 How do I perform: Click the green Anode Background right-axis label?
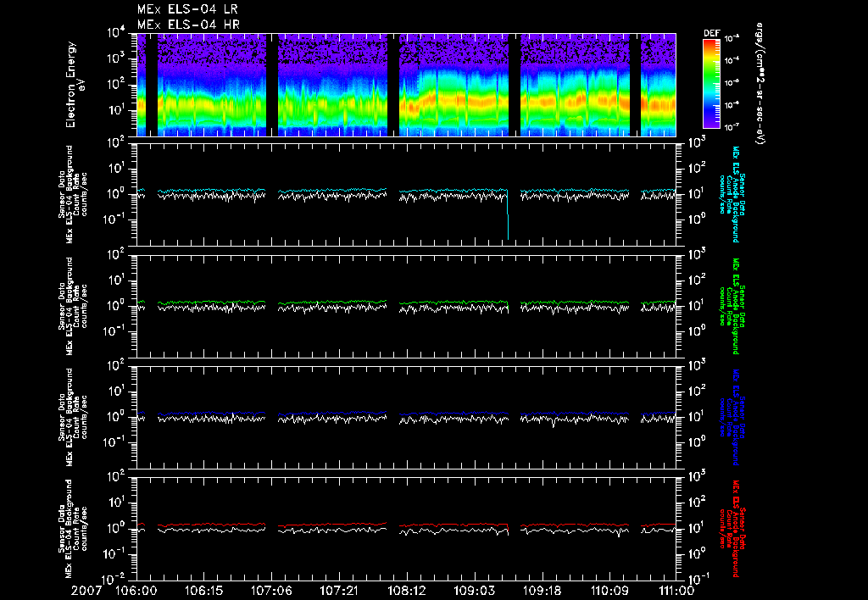pos(732,306)
